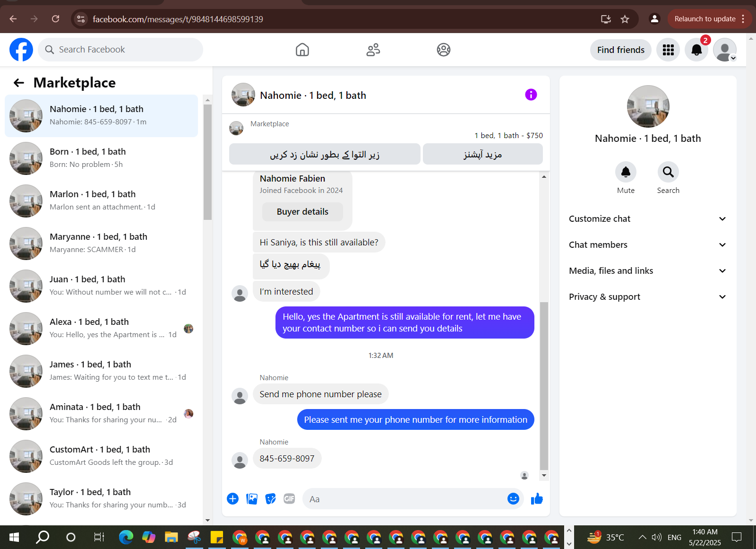Image resolution: width=756 pixels, height=549 pixels.
Task: Open the Born · 1 bed, 1 bath conversation
Action: (102, 158)
